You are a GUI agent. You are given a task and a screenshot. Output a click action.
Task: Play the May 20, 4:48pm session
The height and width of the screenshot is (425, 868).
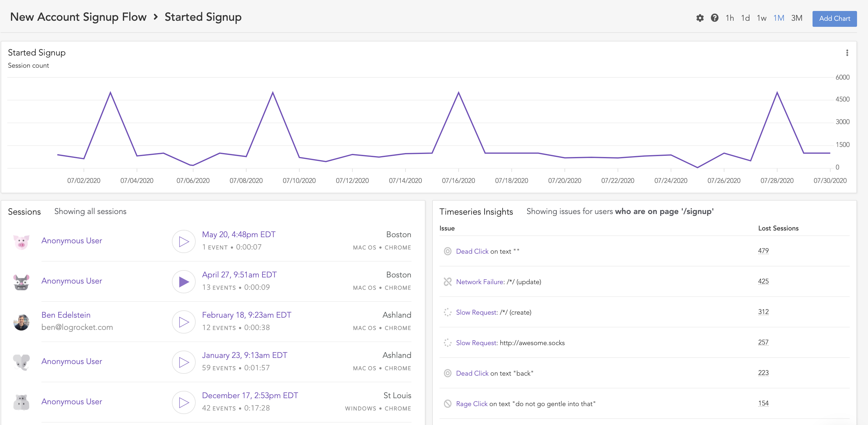[x=184, y=241]
